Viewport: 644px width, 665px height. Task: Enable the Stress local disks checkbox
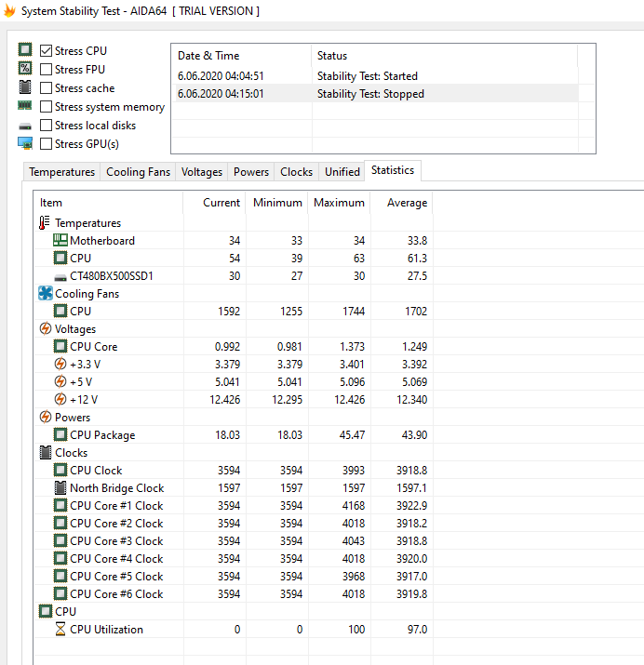(x=46, y=126)
